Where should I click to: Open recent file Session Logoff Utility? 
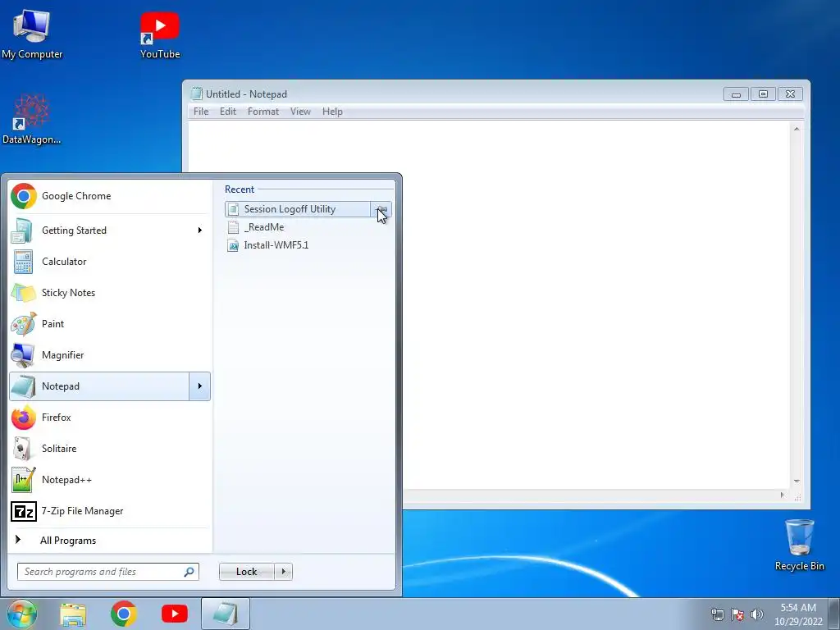[x=298, y=209]
